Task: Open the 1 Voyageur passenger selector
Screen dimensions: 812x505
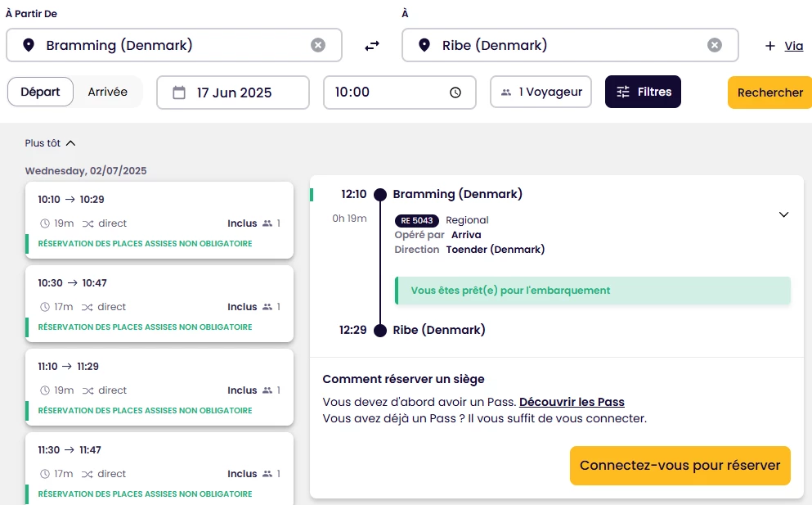Action: pos(541,92)
